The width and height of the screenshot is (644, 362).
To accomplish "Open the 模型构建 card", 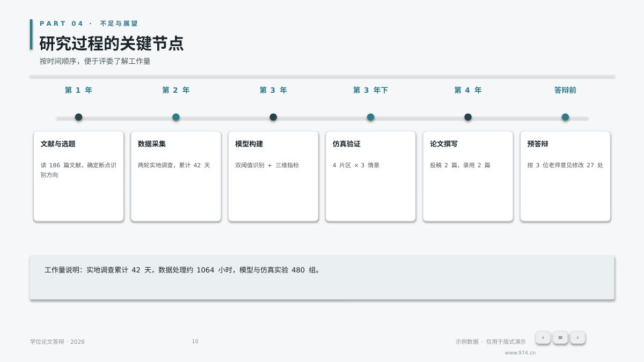I will coord(273,176).
